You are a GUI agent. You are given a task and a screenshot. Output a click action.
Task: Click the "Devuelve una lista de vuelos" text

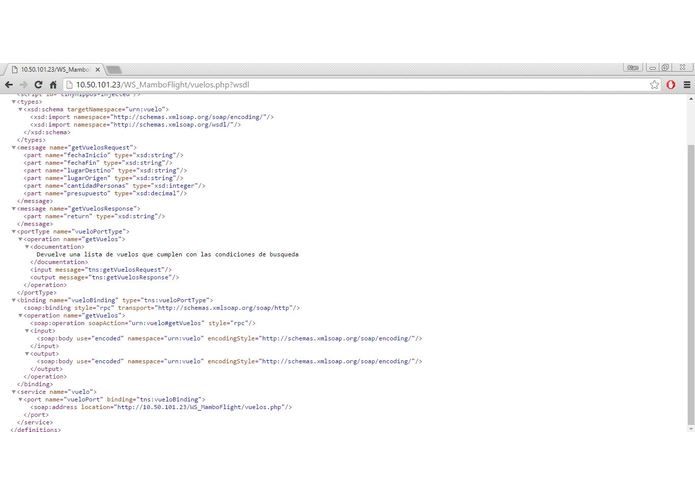point(168,255)
